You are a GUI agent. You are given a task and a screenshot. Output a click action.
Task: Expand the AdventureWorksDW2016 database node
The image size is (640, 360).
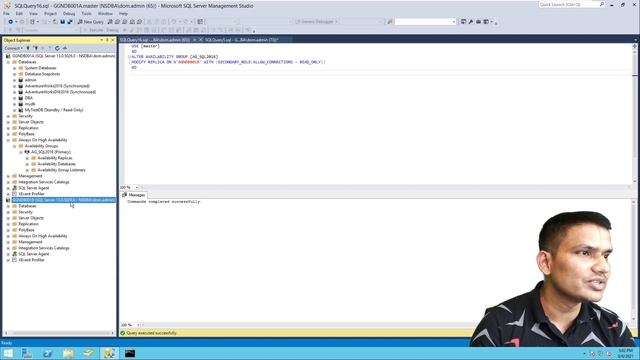[15, 92]
